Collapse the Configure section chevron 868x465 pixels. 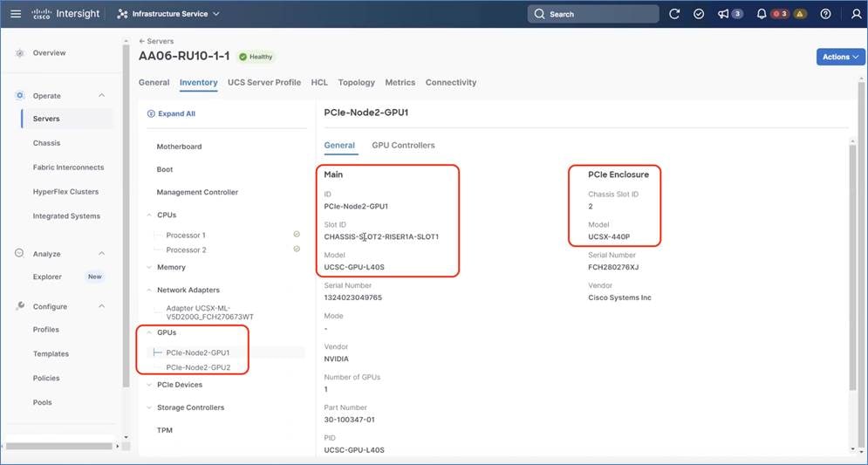click(x=102, y=305)
